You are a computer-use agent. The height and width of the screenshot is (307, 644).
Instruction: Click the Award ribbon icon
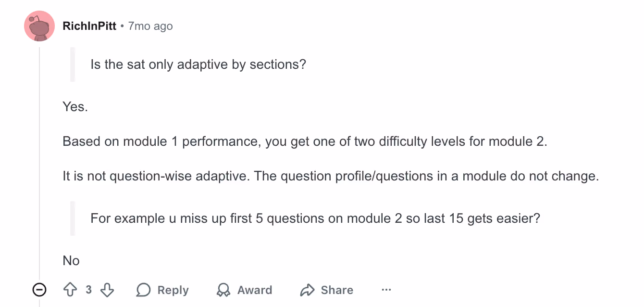[x=223, y=290]
